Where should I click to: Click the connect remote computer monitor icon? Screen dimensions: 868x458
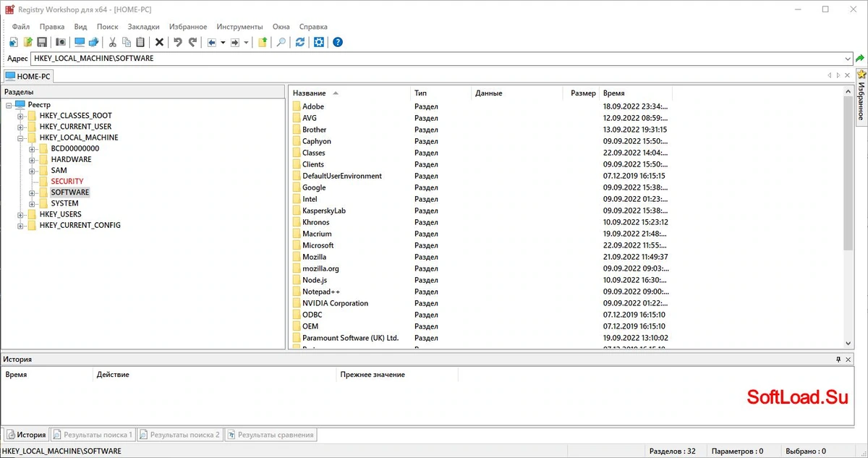coord(80,42)
